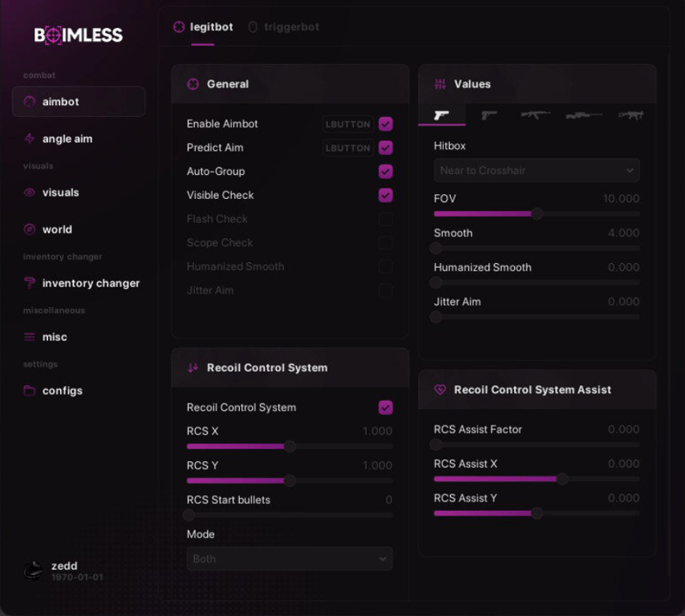
Task: Uncheck the Predict Aim checkbox
Action: [385, 148]
